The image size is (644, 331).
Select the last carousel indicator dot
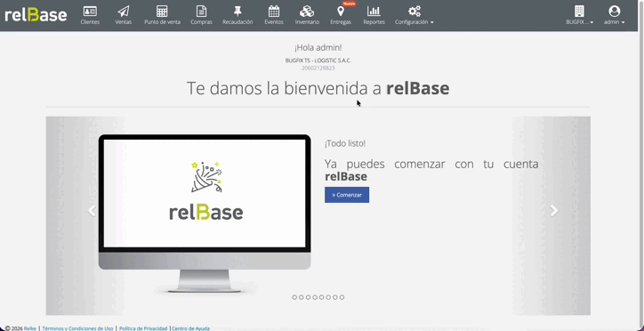[x=342, y=297]
